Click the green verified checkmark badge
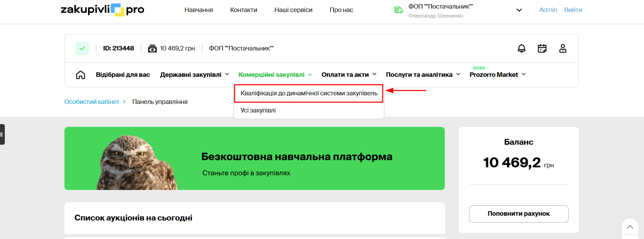This screenshot has width=644, height=239. [x=82, y=48]
